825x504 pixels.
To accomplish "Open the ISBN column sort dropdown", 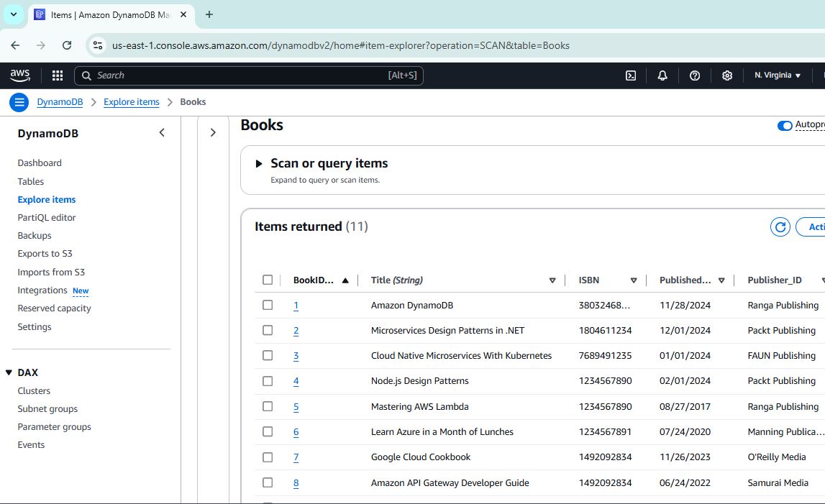I will coord(634,280).
